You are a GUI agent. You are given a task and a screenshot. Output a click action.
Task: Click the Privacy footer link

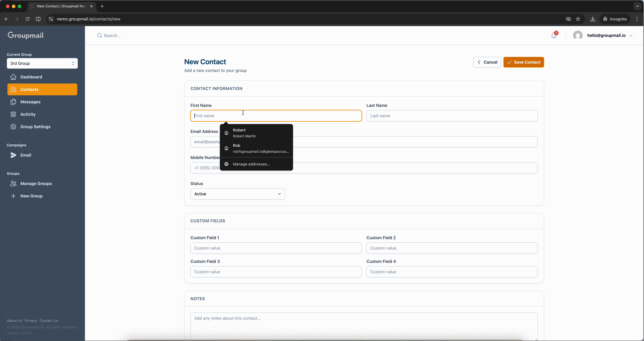tap(31, 321)
